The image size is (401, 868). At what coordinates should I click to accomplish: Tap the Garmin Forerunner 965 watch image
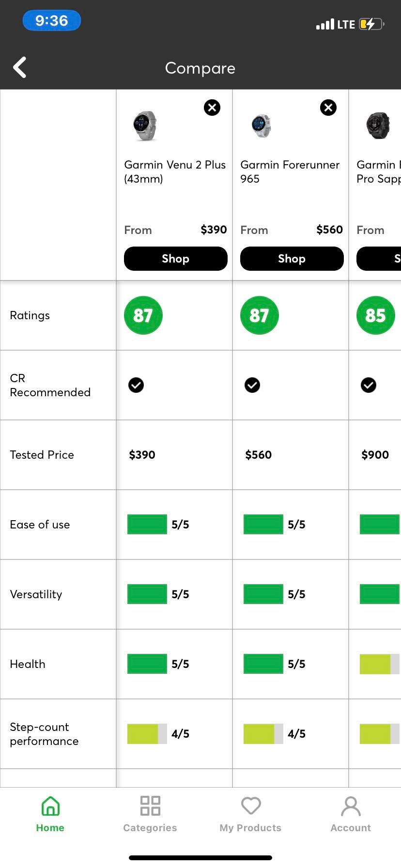262,126
